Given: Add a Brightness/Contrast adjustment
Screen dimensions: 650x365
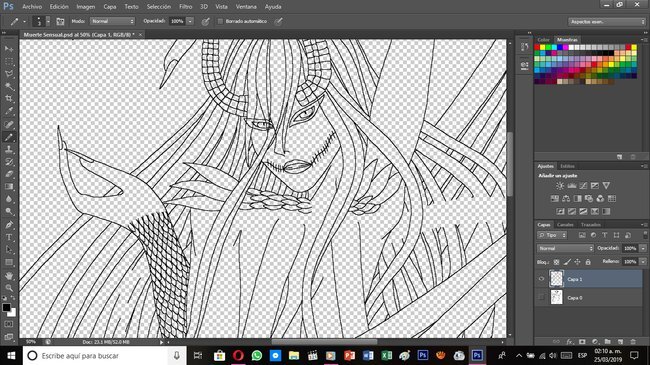Looking at the screenshot, I should [x=560, y=186].
